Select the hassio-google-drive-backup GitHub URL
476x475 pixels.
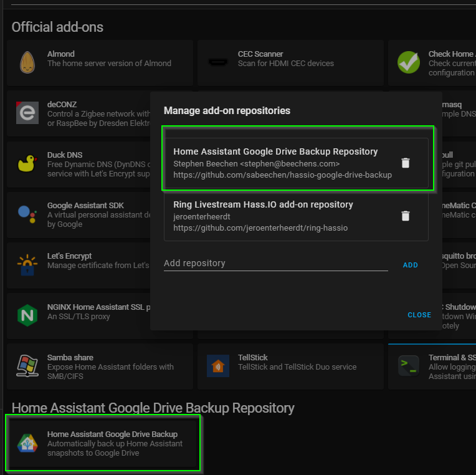282,175
